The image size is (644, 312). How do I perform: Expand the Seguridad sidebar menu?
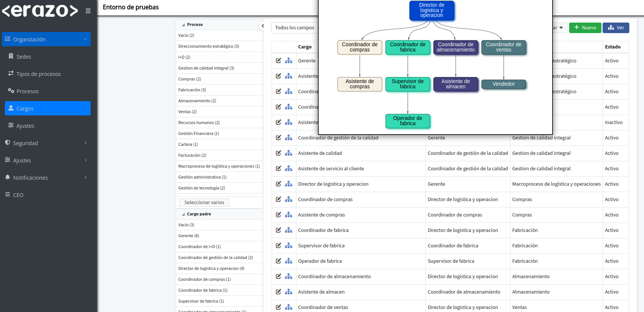coord(47,143)
